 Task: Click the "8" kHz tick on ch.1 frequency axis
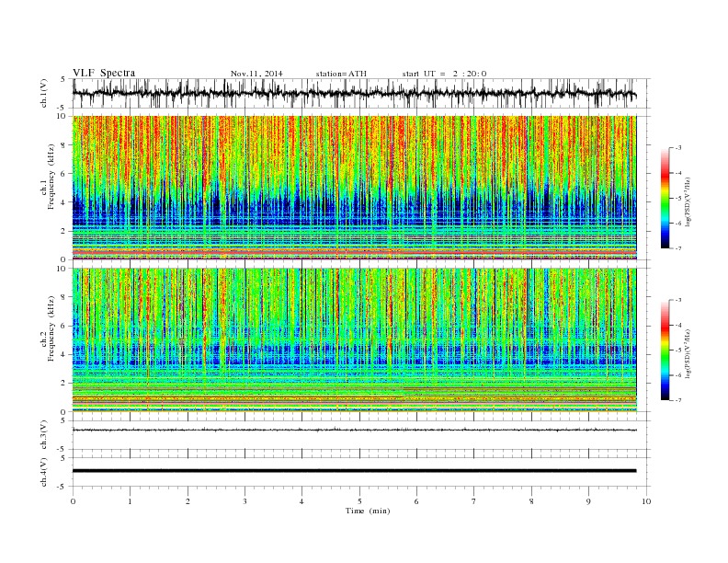tap(64, 145)
